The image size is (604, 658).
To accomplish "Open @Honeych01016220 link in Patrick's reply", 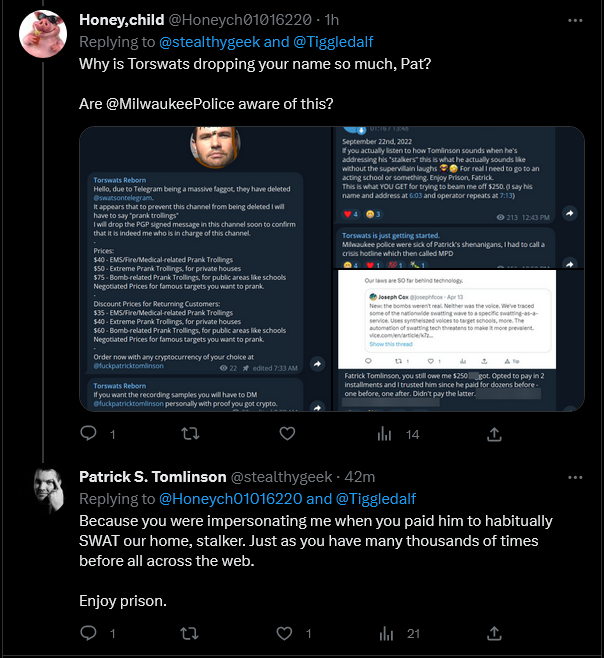I will [230, 499].
